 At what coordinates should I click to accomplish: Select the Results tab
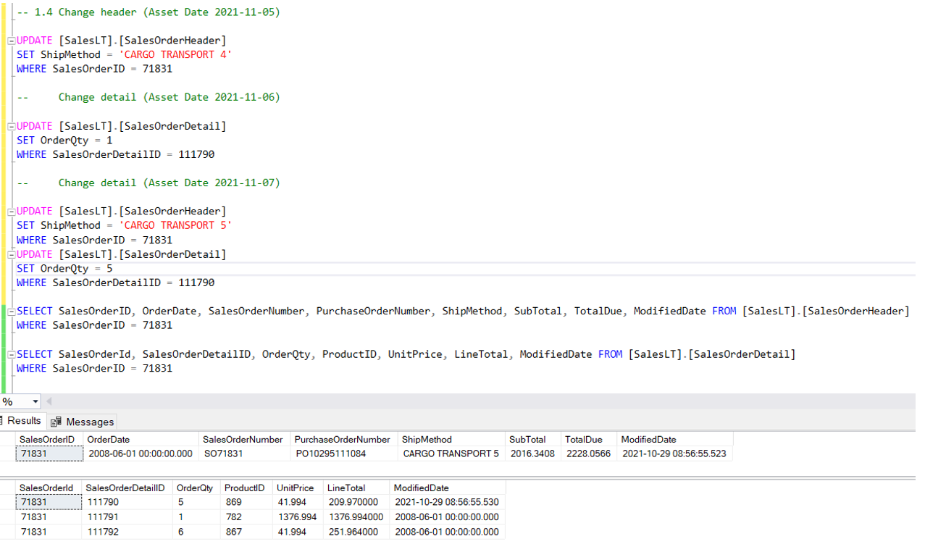click(x=23, y=421)
